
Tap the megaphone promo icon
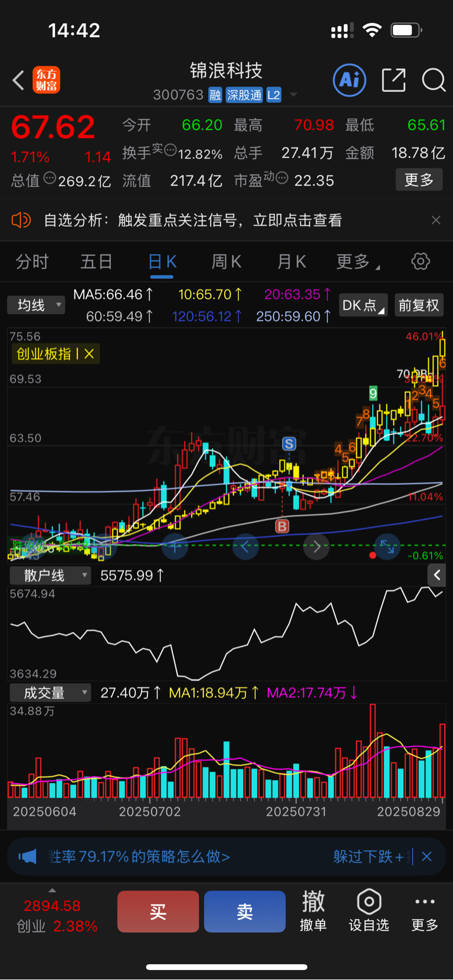[28, 857]
